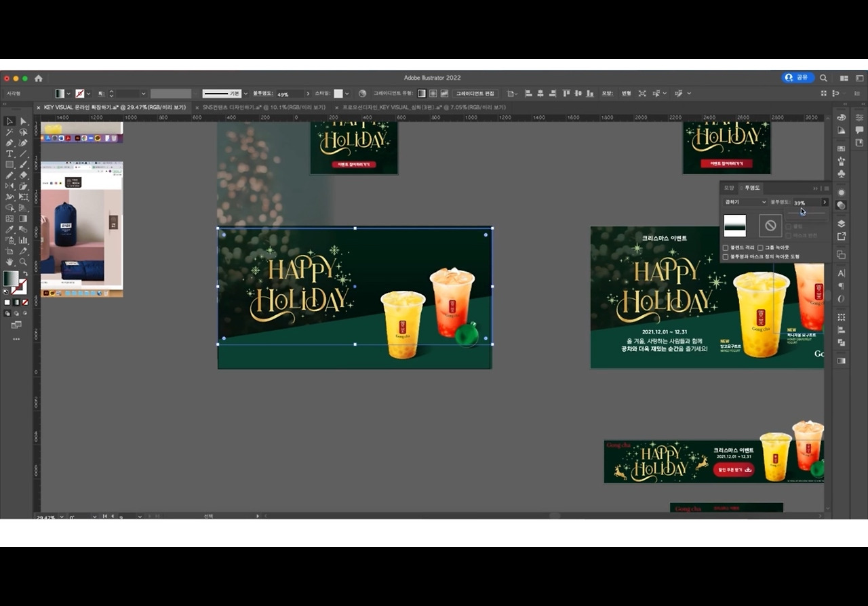Click the opacity slider track in Transparency panel

(806, 214)
